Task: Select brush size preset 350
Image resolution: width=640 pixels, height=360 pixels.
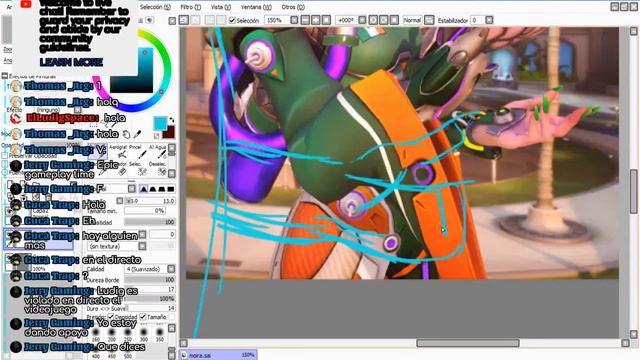Action: (x=160, y=335)
